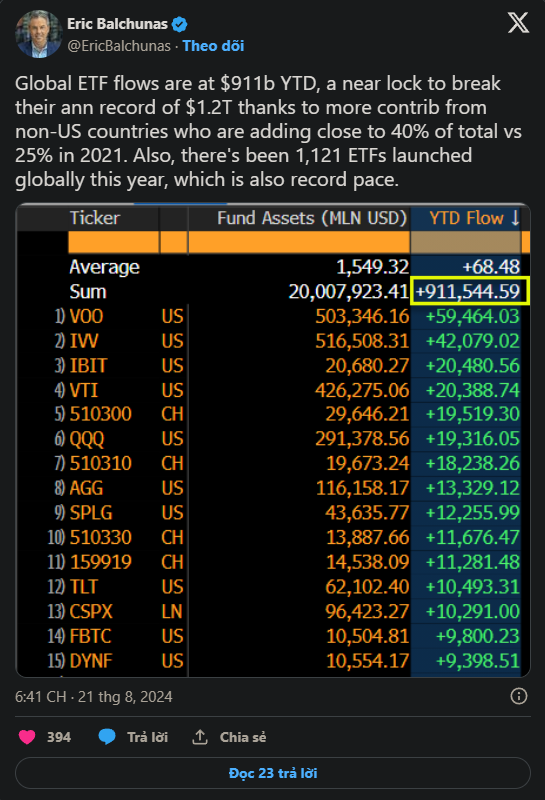Screen dimensions: 545x800
Task: Select the AGG ticker
Action: (x=86, y=488)
